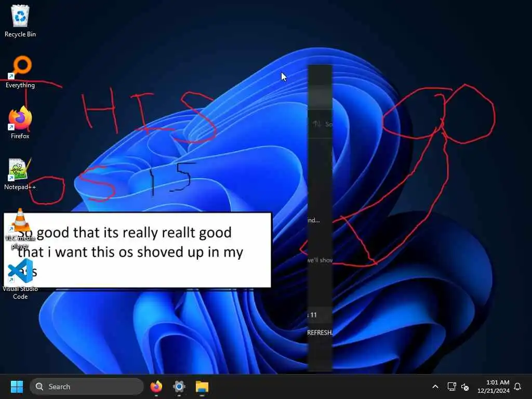This screenshot has height=399, width=532.
Task: Click the white text box with typed message
Action: 137,250
